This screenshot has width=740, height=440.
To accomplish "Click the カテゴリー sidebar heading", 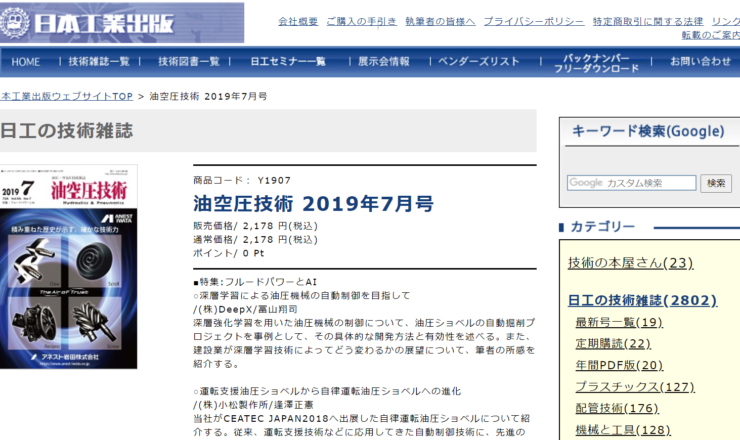I will point(603,227).
